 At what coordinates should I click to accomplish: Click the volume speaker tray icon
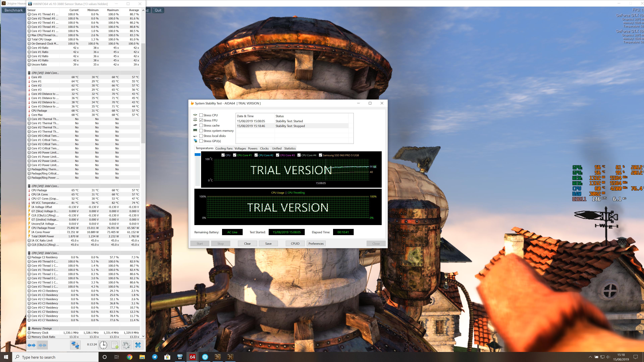(608, 357)
